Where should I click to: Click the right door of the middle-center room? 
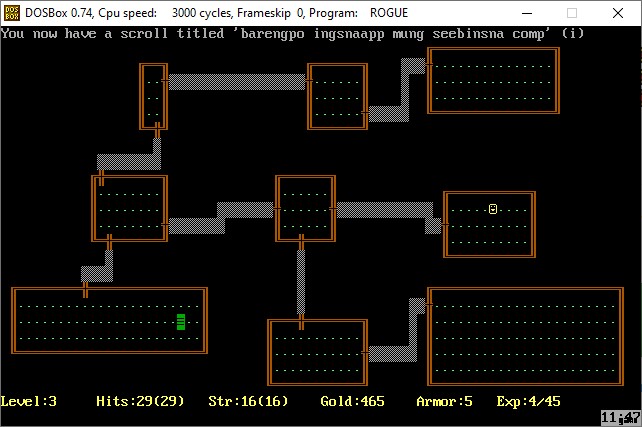click(x=334, y=209)
